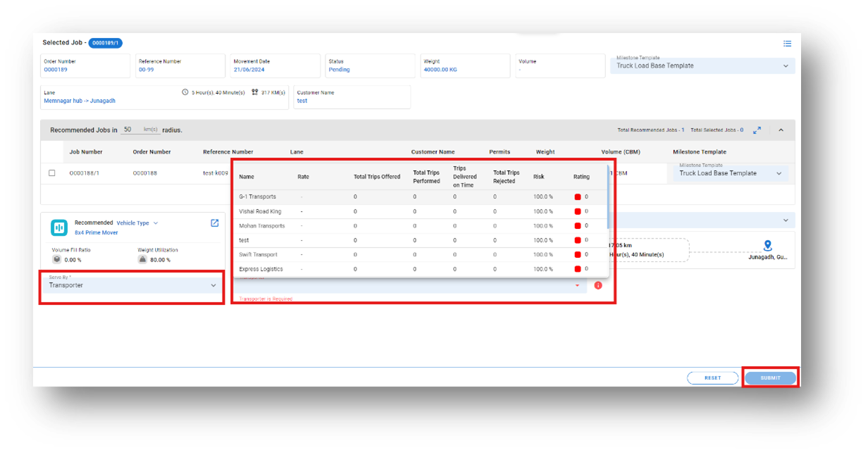Click the Movement Date value 21/06/2024
The width and height of the screenshot is (868, 455).
pyautogui.click(x=249, y=70)
